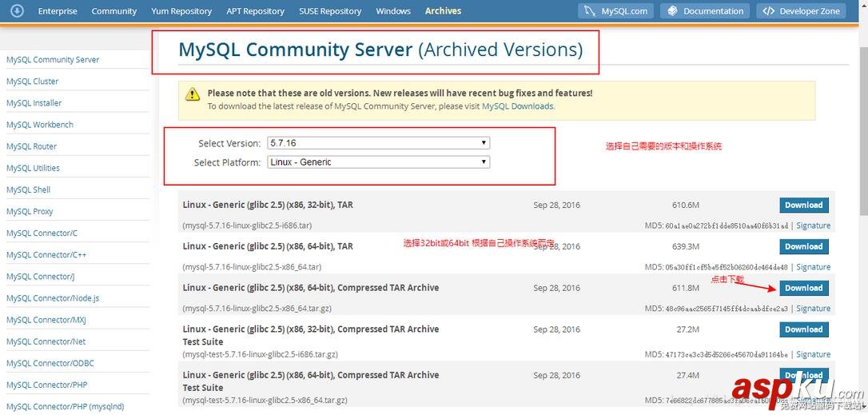Click the MySQL Community Server page heading
This screenshot has width=868, height=415.
coord(380,50)
